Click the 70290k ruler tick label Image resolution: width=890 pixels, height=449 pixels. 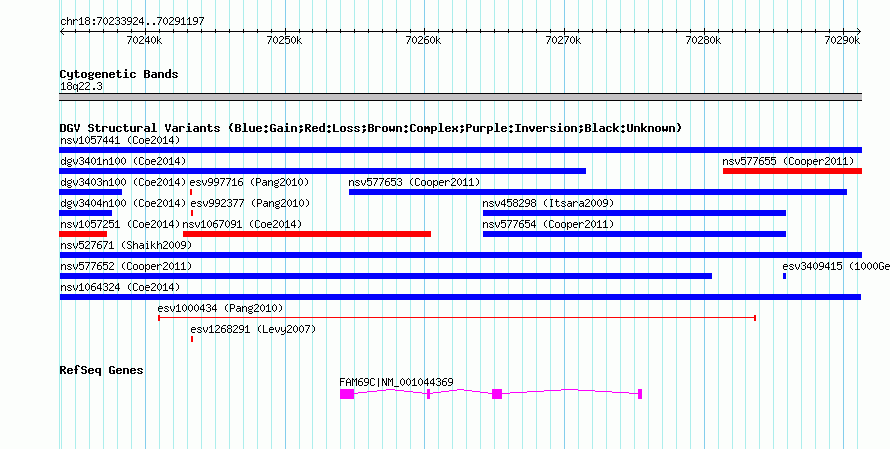coord(843,40)
